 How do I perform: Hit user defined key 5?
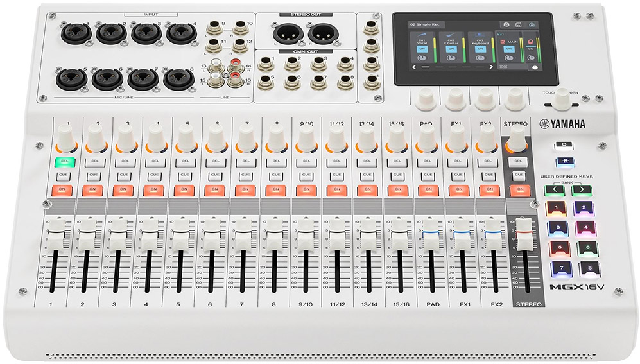560,248
